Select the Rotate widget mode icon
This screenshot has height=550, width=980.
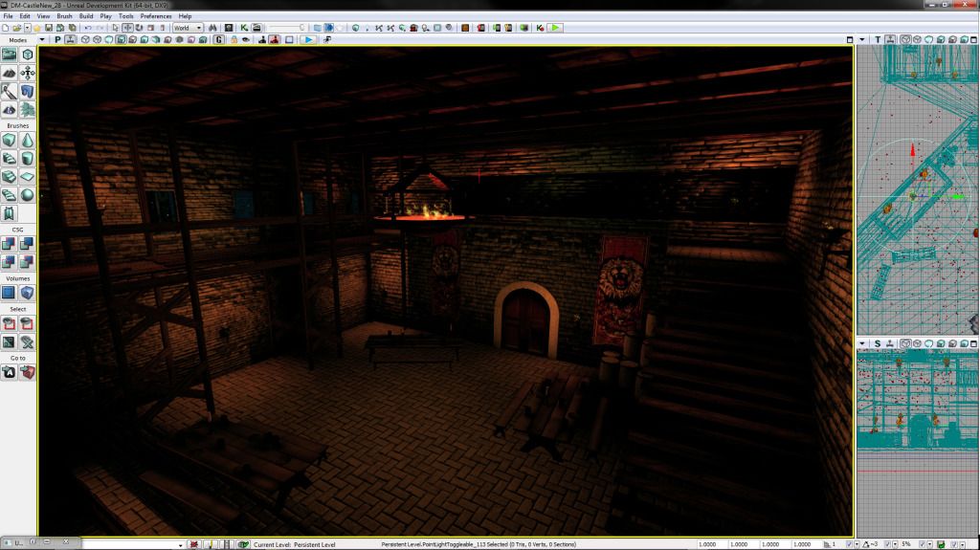pyautogui.click(x=139, y=28)
